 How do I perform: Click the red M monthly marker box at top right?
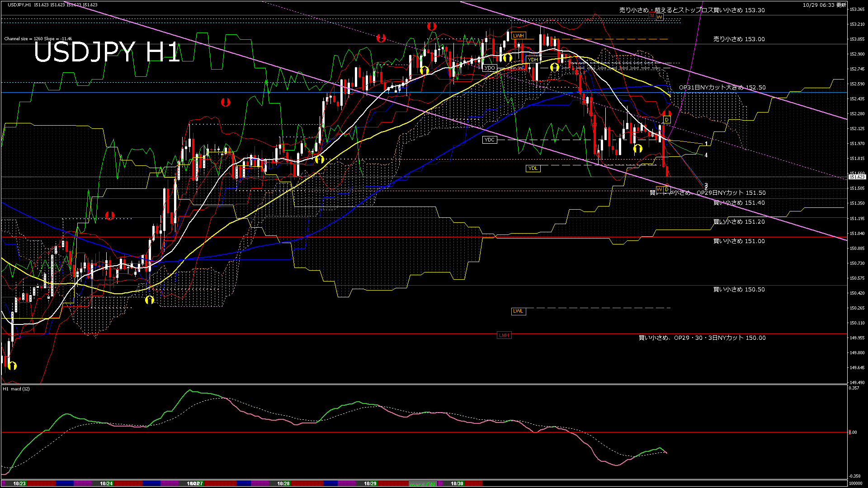(651, 16)
